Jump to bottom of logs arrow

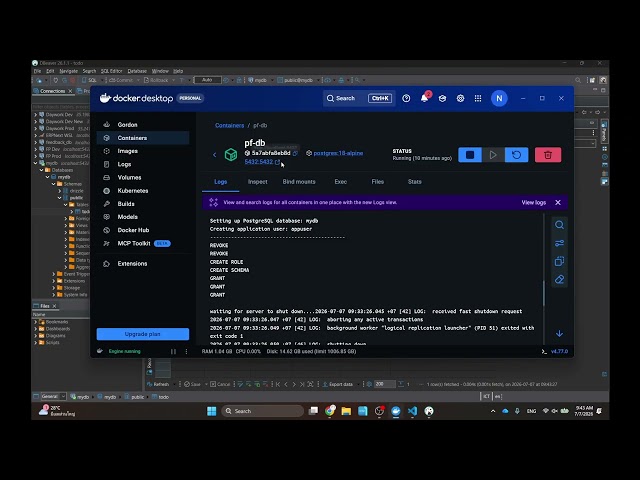click(559, 334)
